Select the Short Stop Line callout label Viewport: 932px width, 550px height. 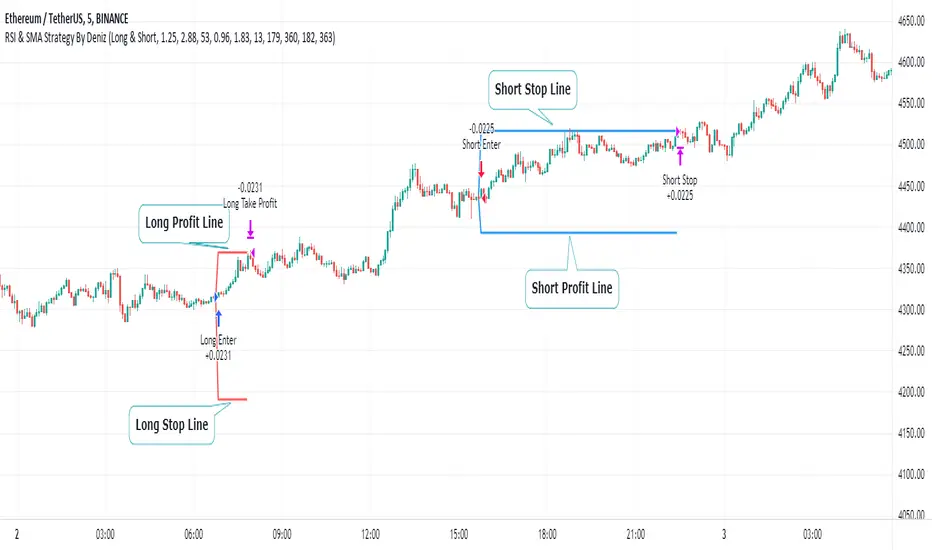point(533,89)
